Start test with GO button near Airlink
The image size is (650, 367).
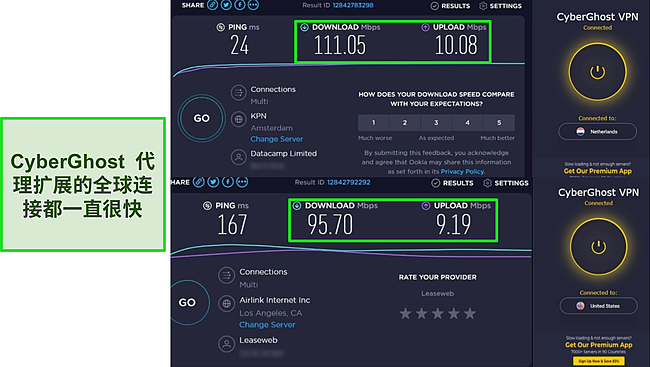pyautogui.click(x=187, y=302)
